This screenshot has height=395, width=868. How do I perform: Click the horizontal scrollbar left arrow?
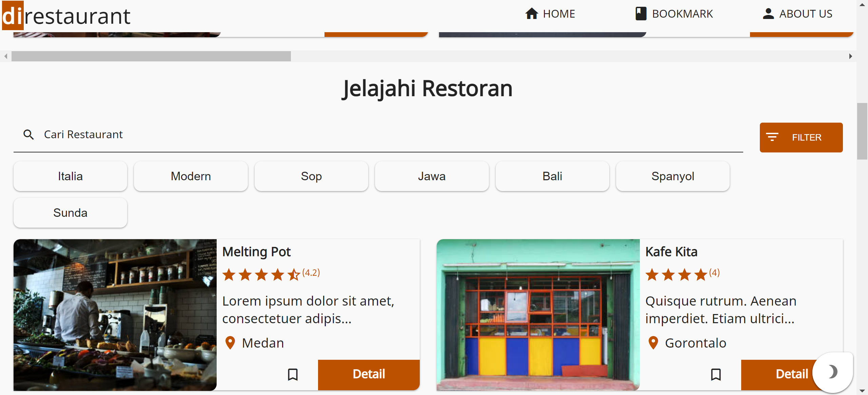[x=6, y=56]
